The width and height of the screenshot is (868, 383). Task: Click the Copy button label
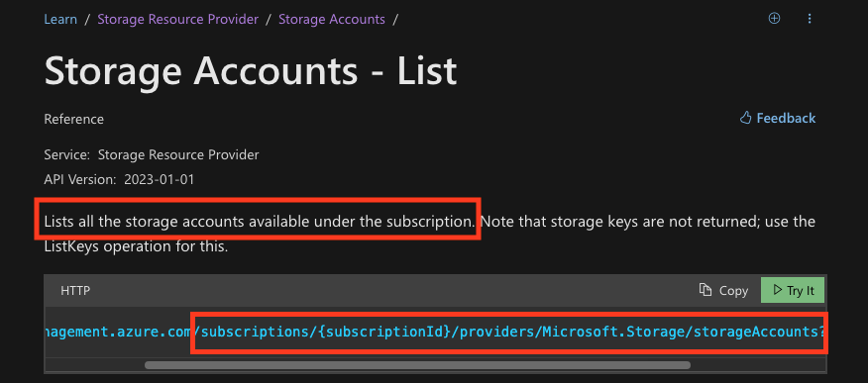[x=733, y=291]
